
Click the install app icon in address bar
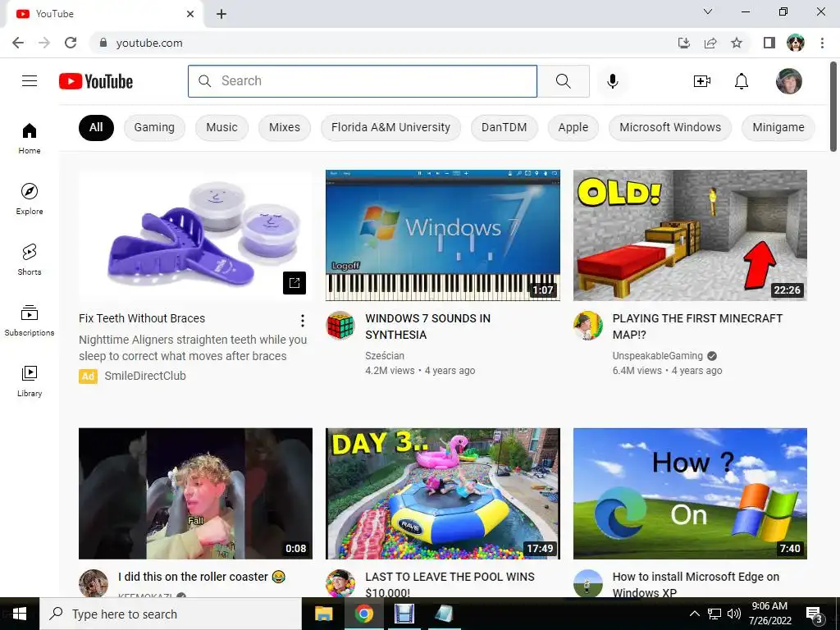coord(684,43)
